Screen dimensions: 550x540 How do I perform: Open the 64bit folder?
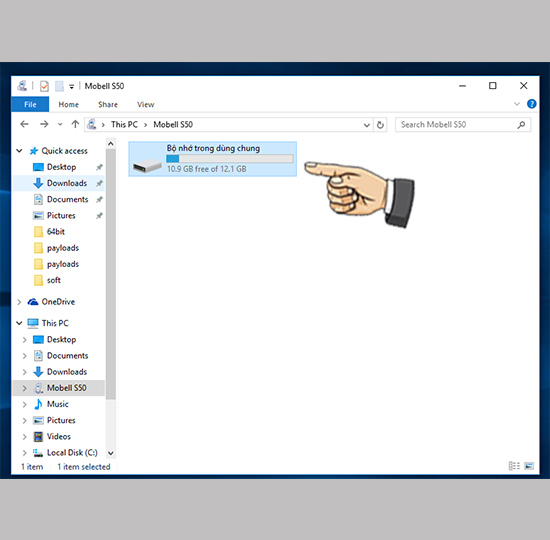[55, 232]
